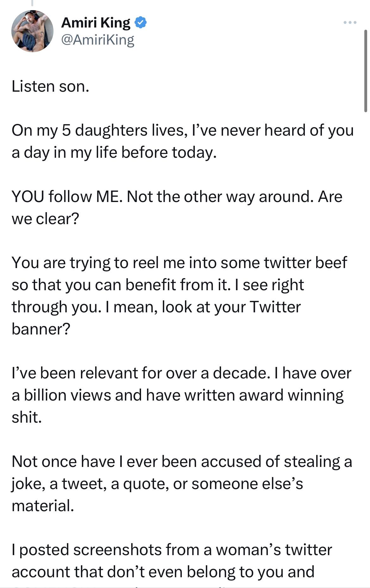Click the "a billion views" line
The image size is (370, 588).
[177, 395]
